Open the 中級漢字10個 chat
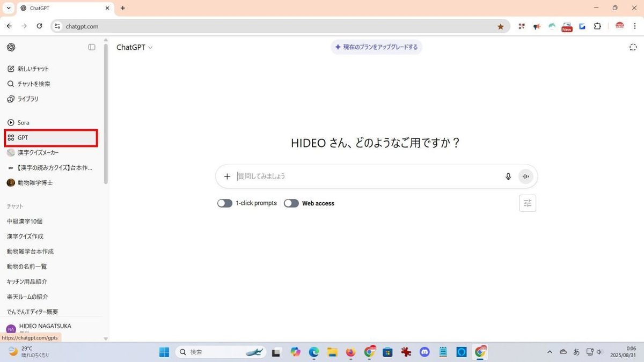The width and height of the screenshot is (644, 362). [x=25, y=221]
